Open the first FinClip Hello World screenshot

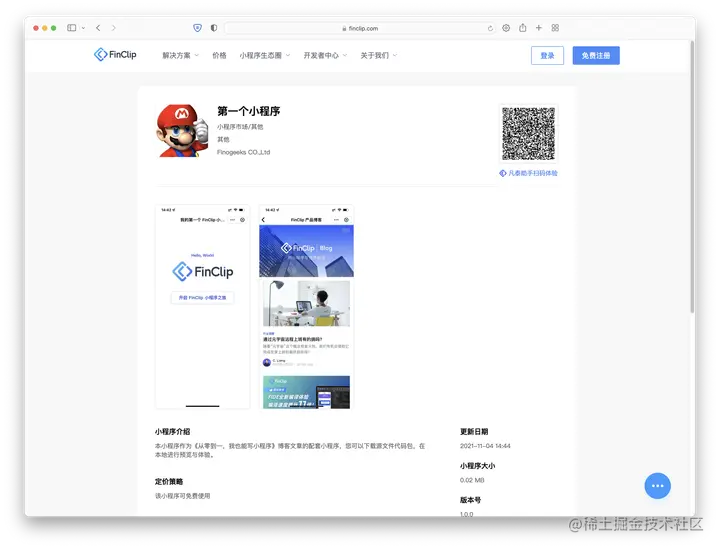point(202,307)
